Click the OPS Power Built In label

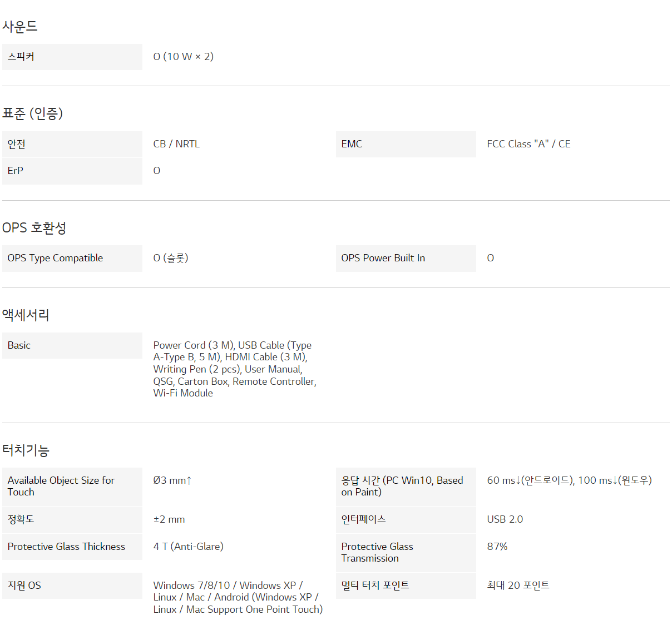pyautogui.click(x=383, y=258)
